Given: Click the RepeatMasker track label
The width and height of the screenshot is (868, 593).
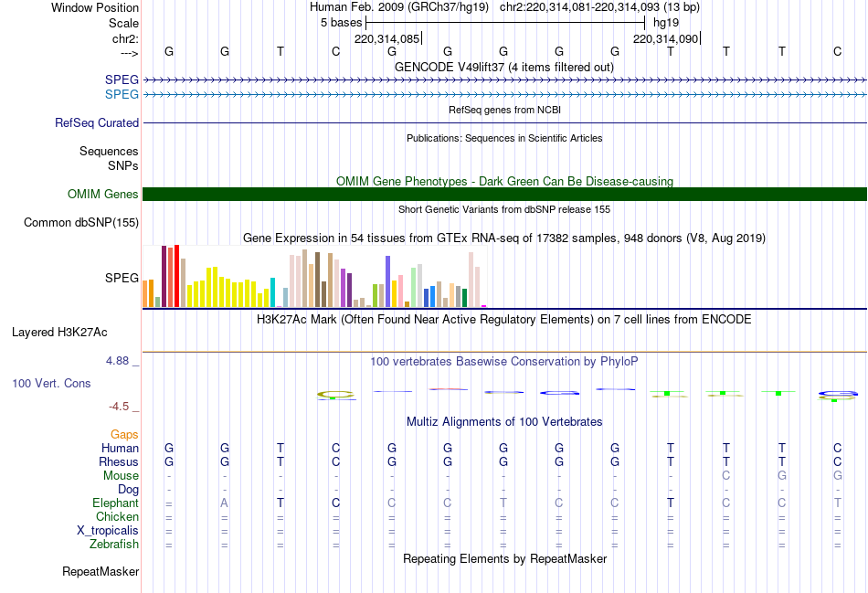Looking at the screenshot, I should tap(101, 571).
